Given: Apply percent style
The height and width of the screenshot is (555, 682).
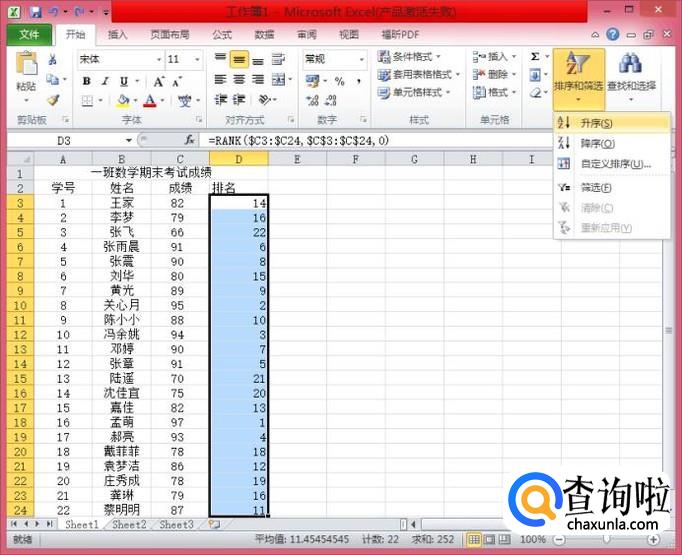Looking at the screenshot, I should (340, 81).
